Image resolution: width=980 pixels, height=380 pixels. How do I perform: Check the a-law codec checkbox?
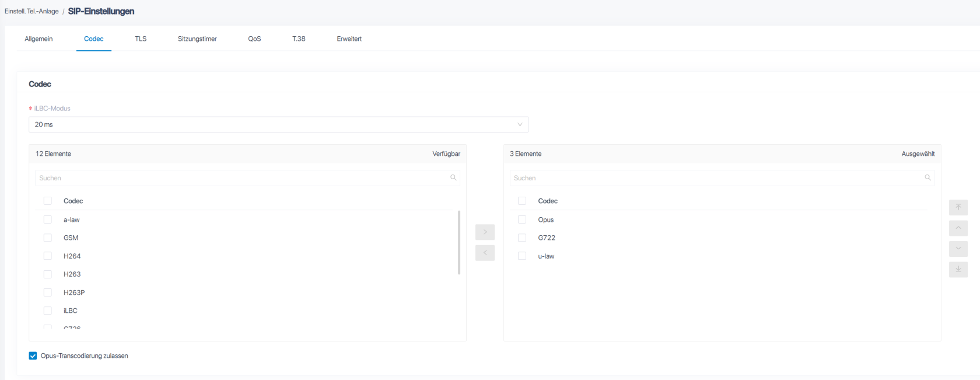pyautogui.click(x=48, y=219)
